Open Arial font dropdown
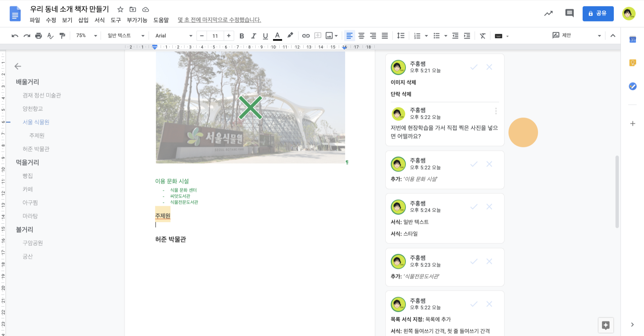This screenshot has width=644, height=336. pyautogui.click(x=174, y=36)
